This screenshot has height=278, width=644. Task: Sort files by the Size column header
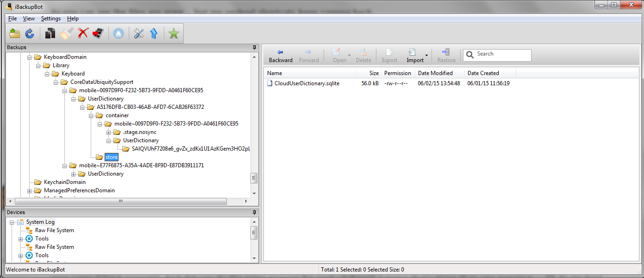(368, 73)
